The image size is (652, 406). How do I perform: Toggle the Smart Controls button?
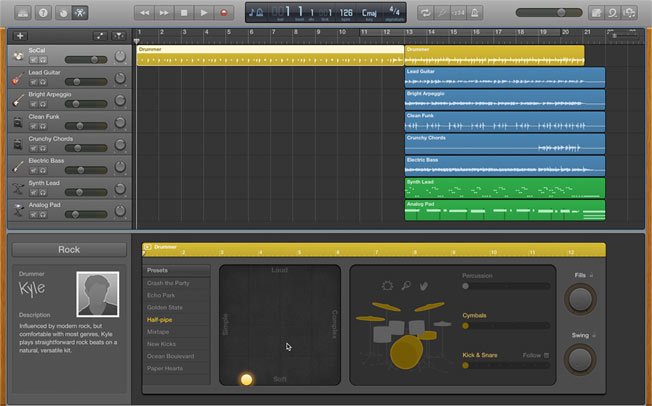click(63, 13)
